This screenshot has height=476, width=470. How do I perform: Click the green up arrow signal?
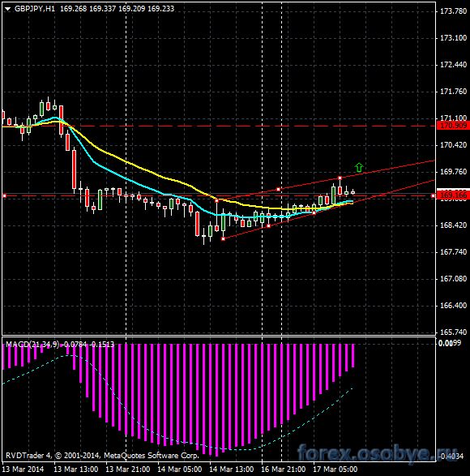(359, 168)
